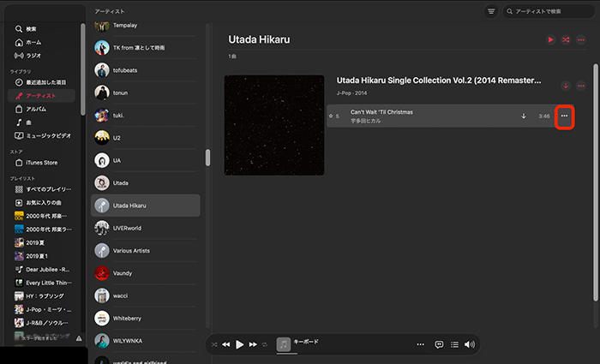Toggle repeat in the playback bar
This screenshot has height=364, width=600.
[x=264, y=344]
